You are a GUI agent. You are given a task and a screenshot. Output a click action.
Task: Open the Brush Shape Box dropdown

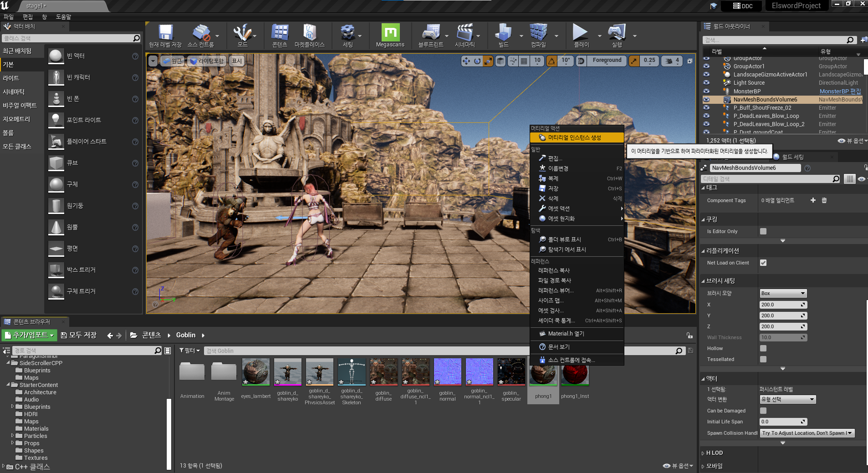click(783, 293)
